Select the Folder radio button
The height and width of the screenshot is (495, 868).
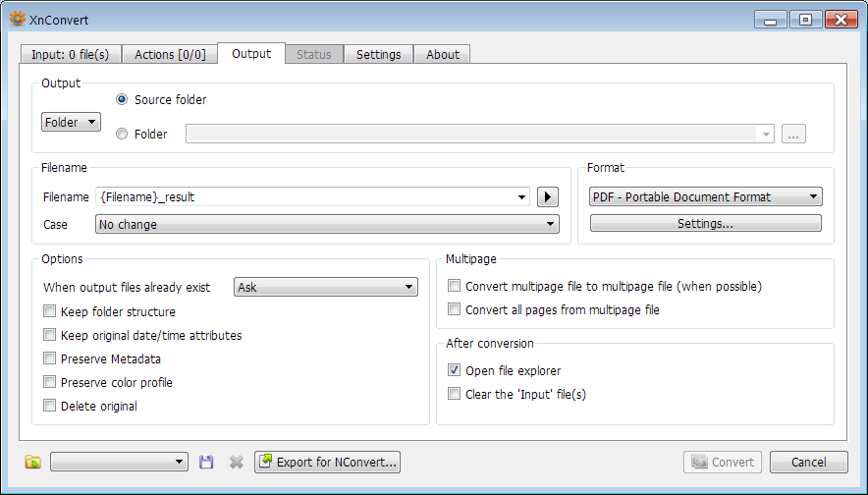[x=122, y=134]
